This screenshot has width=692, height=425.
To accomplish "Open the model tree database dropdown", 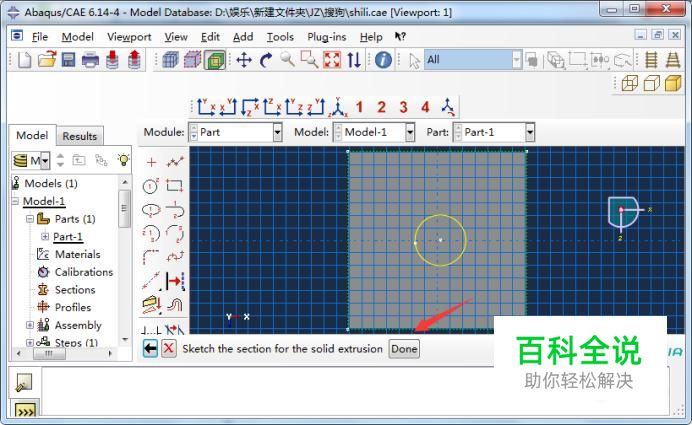I will point(45,161).
